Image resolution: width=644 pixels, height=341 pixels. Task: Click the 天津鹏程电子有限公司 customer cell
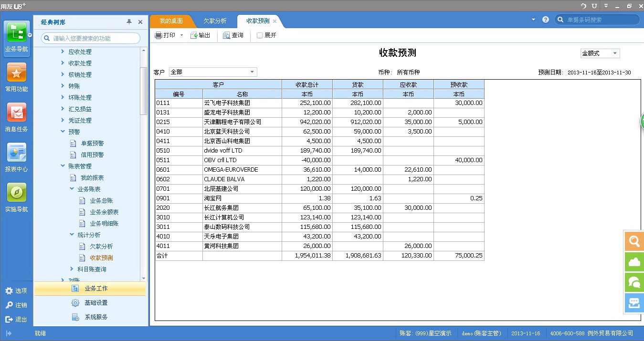(242, 122)
